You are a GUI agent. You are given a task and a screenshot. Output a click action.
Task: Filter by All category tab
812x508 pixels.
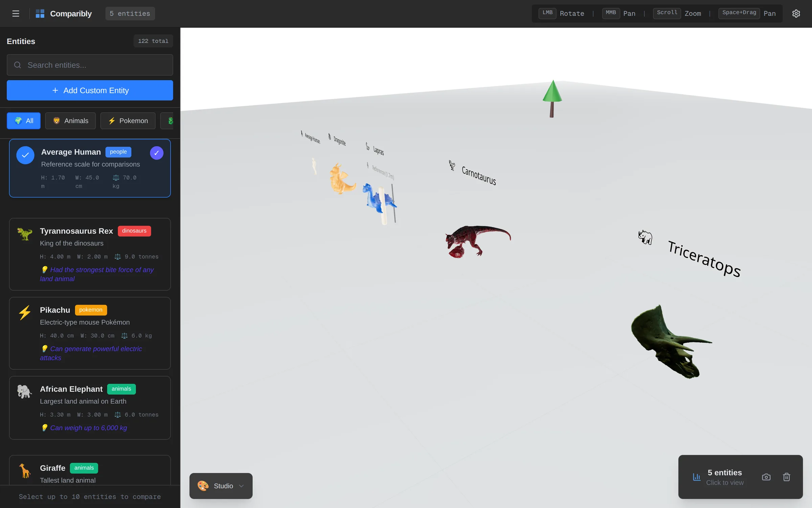(x=24, y=121)
